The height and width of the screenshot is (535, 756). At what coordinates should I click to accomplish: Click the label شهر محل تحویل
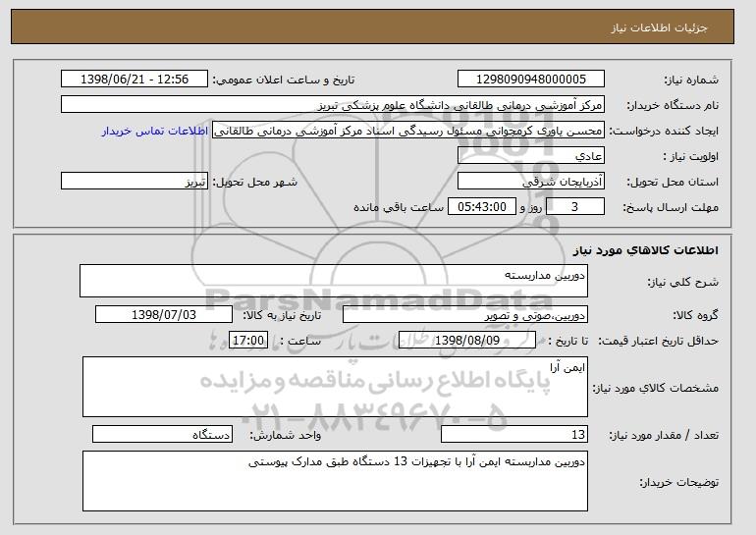[x=255, y=183]
